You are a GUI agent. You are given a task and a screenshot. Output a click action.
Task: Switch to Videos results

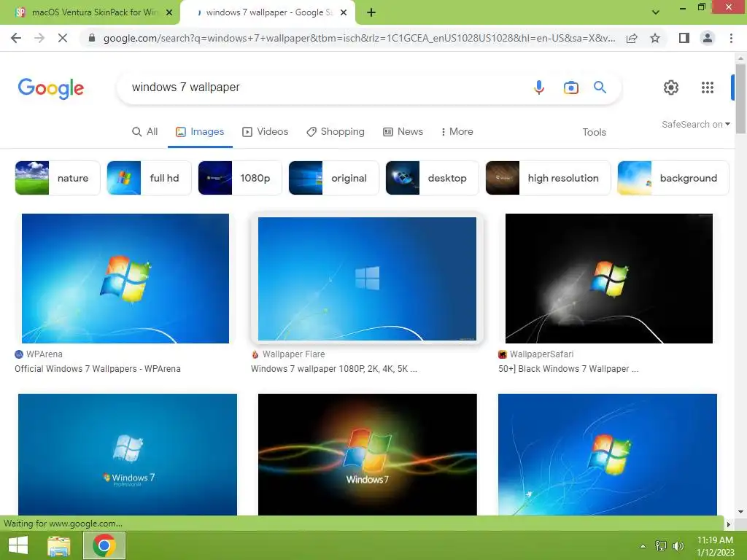(265, 132)
